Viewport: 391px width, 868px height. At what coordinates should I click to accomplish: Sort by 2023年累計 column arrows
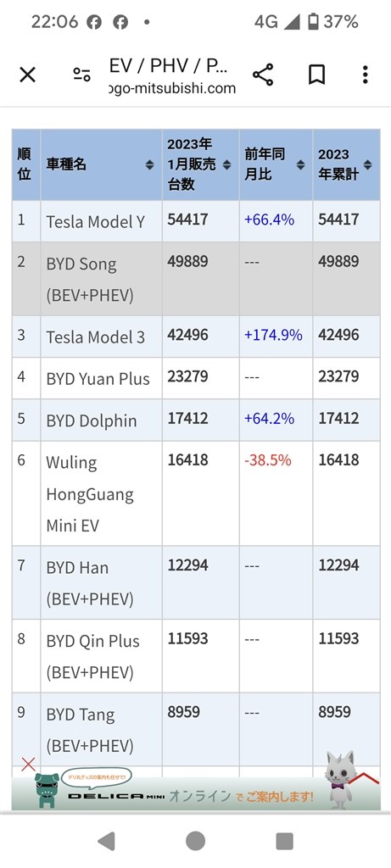coord(368,164)
